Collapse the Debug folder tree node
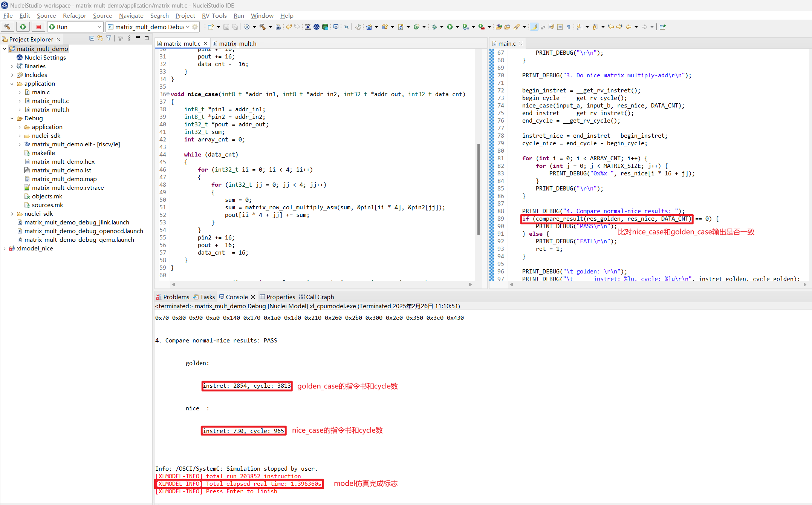The width and height of the screenshot is (812, 505). pos(12,118)
